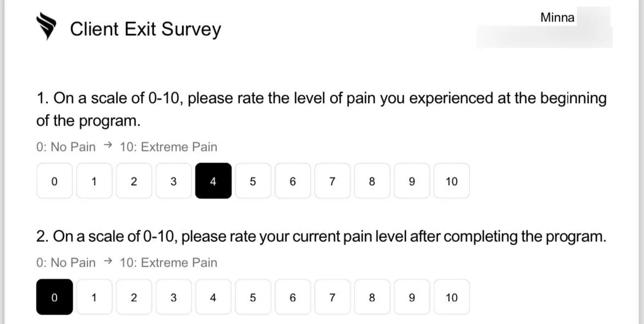This screenshot has width=644, height=324.
Task: Select 3 for current pain level
Action: [173, 297]
